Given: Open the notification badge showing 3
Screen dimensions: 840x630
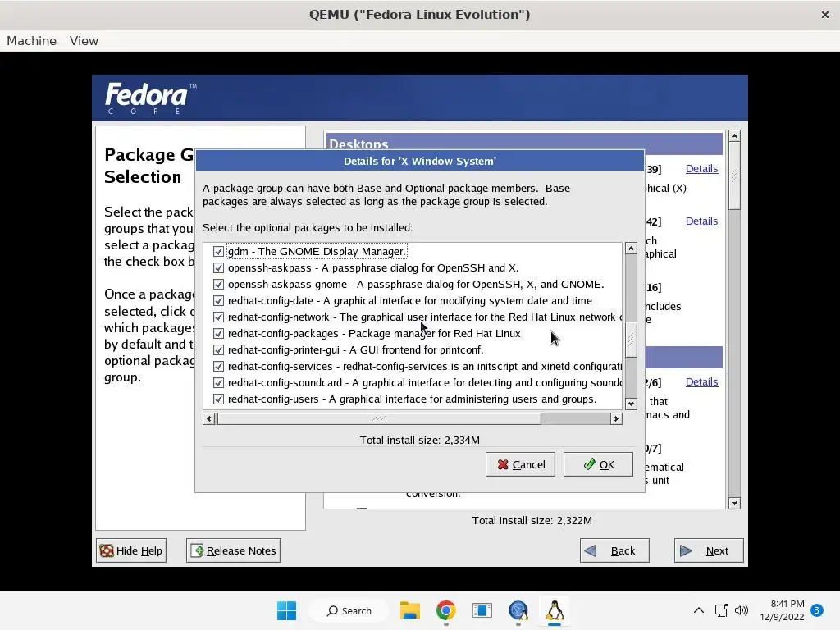Looking at the screenshot, I should click(x=817, y=609).
